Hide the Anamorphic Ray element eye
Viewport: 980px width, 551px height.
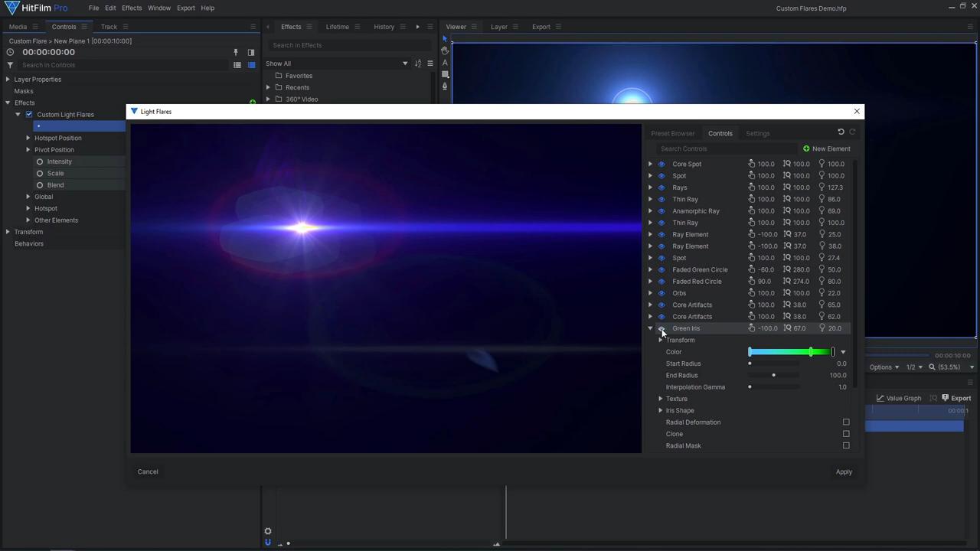click(x=661, y=211)
